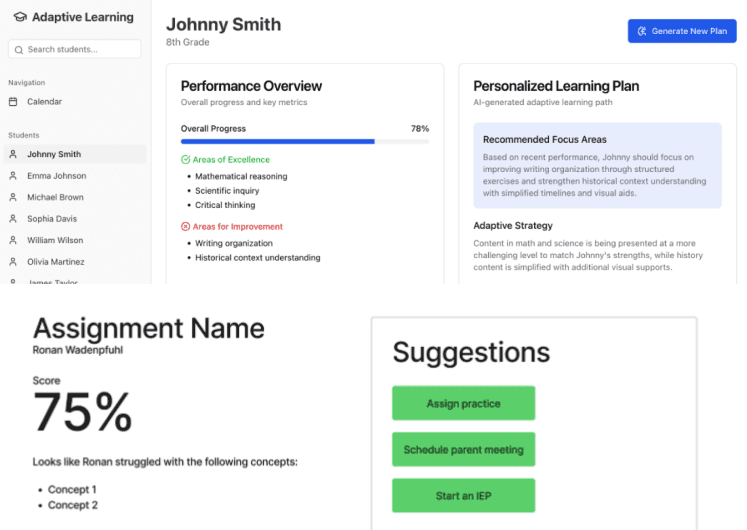Click the Adaptive Strategy heading
This screenshot has height=530, width=747.
pos(513,226)
